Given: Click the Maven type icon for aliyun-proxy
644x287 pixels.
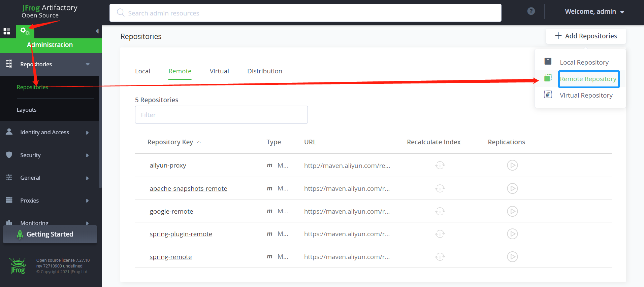Looking at the screenshot, I should pyautogui.click(x=269, y=166).
